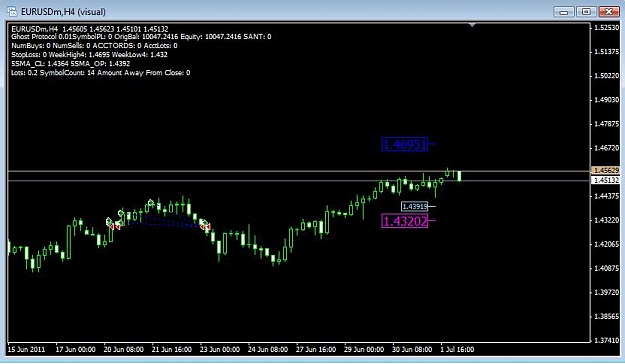
Task: Click the NumBuys NumSells info line
Action: (x=94, y=45)
